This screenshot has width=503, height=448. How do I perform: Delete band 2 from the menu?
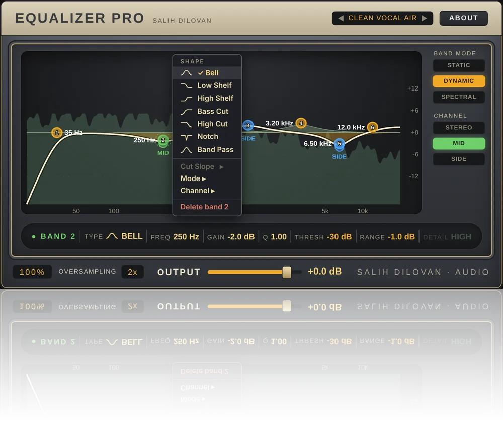click(207, 207)
